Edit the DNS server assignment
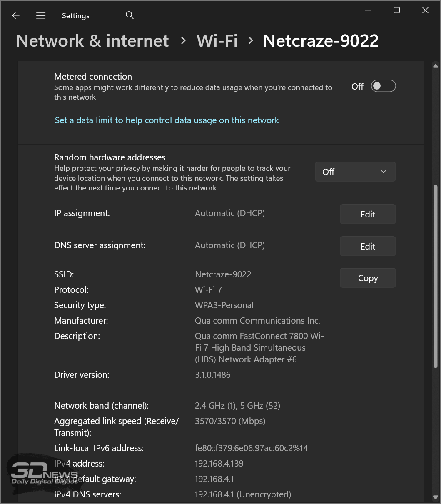 pos(367,246)
